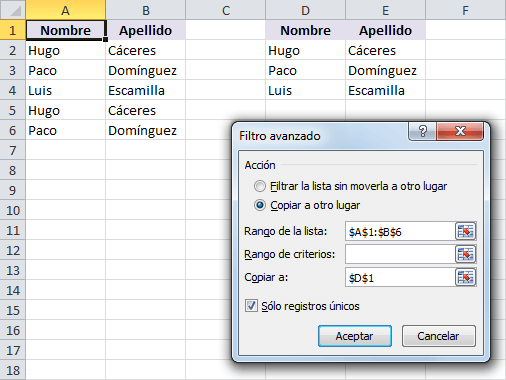
Task: Select cell A1 with Nombre heading
Action: (x=66, y=30)
